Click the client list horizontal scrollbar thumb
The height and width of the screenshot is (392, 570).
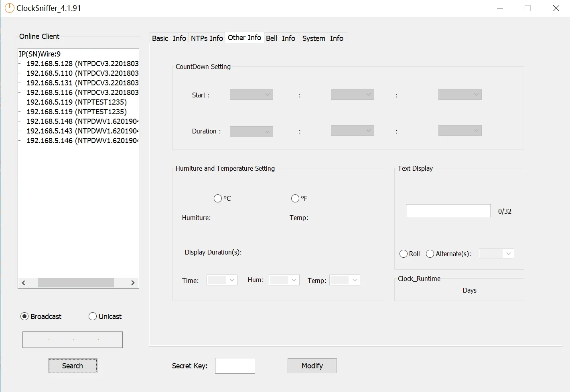click(75, 283)
